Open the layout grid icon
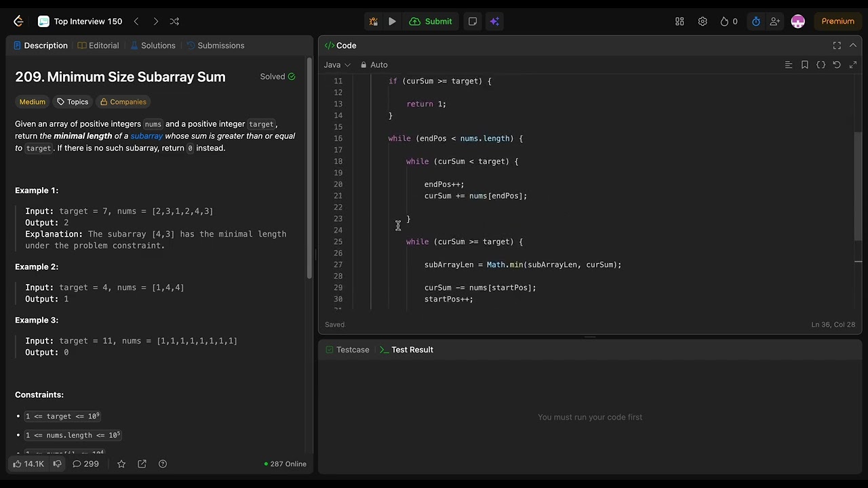This screenshot has height=488, width=868. (x=679, y=21)
